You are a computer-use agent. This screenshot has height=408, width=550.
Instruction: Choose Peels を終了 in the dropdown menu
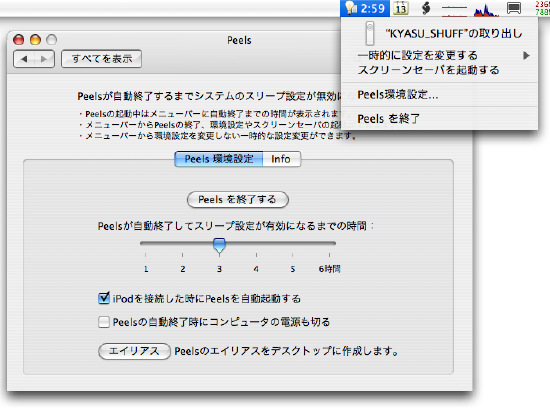coord(440,119)
